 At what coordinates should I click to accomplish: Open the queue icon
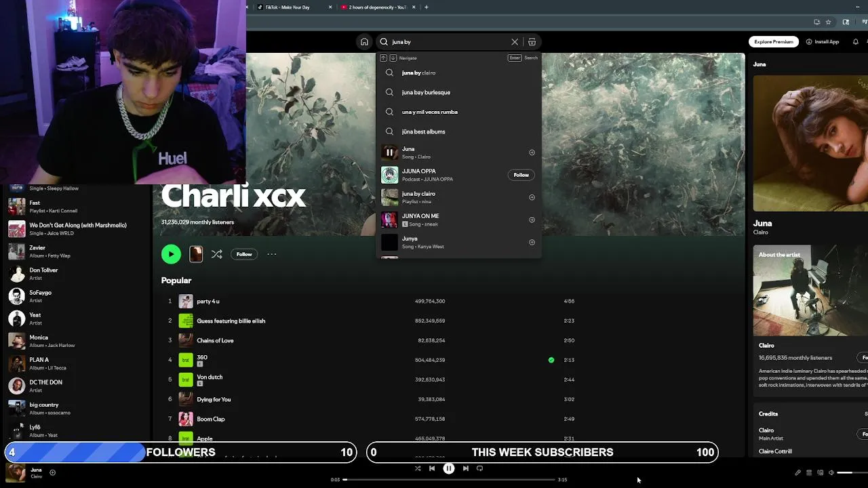click(x=809, y=472)
